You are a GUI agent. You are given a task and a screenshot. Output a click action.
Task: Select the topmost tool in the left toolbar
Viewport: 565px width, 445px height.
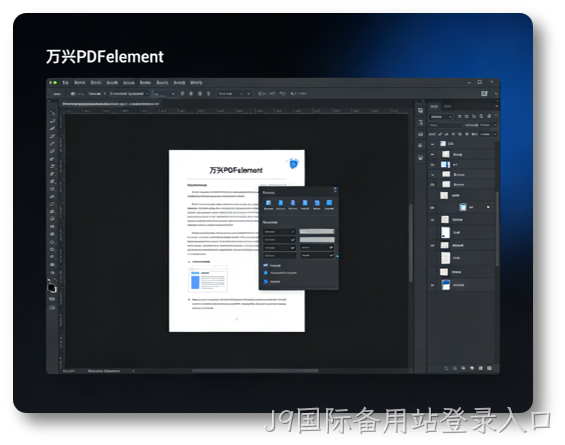click(53, 113)
